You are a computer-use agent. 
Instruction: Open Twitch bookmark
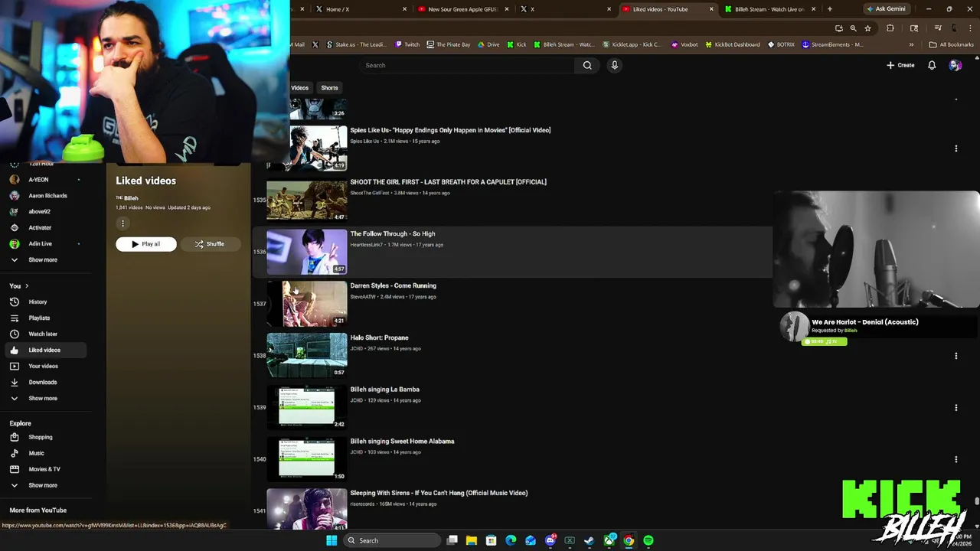point(407,44)
